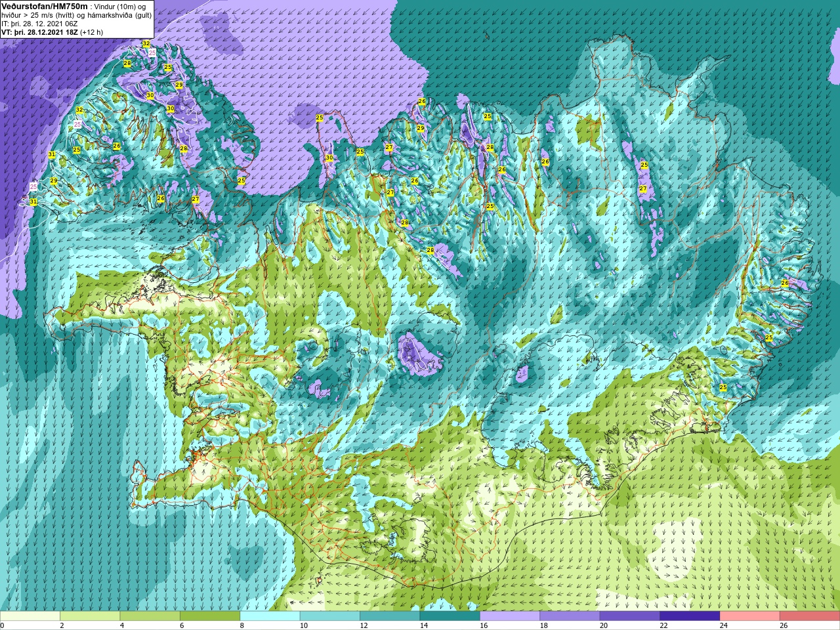Click the legend scale number 6
The image size is (840, 630).
[x=182, y=625]
